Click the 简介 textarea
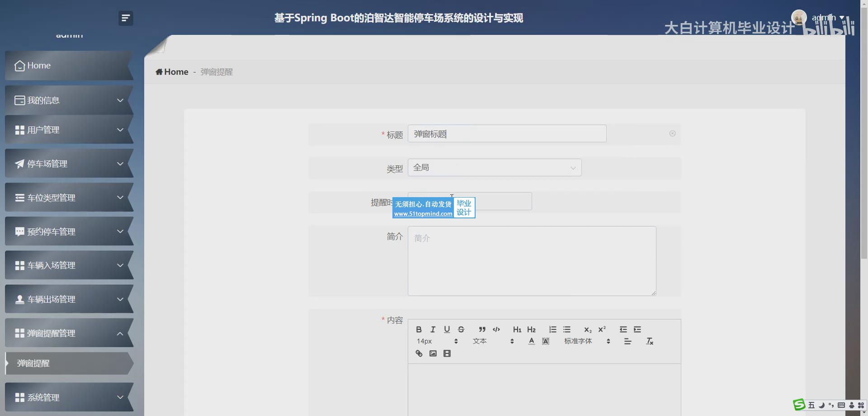Viewport: 868px width, 416px height. point(532,261)
